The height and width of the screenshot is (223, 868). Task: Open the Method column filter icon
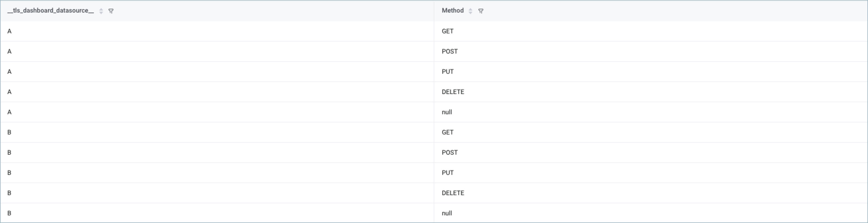[x=481, y=11]
